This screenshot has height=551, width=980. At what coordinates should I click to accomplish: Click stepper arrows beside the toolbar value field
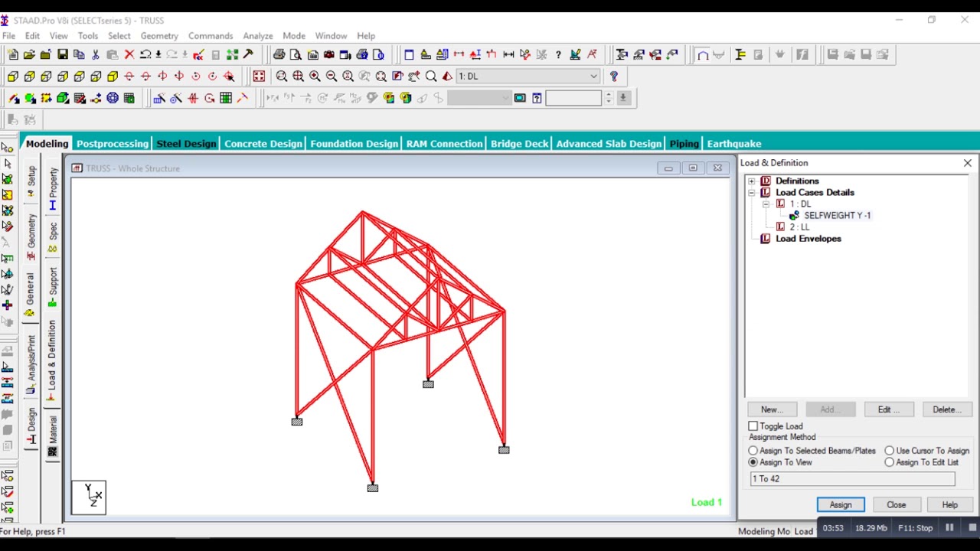(x=609, y=98)
